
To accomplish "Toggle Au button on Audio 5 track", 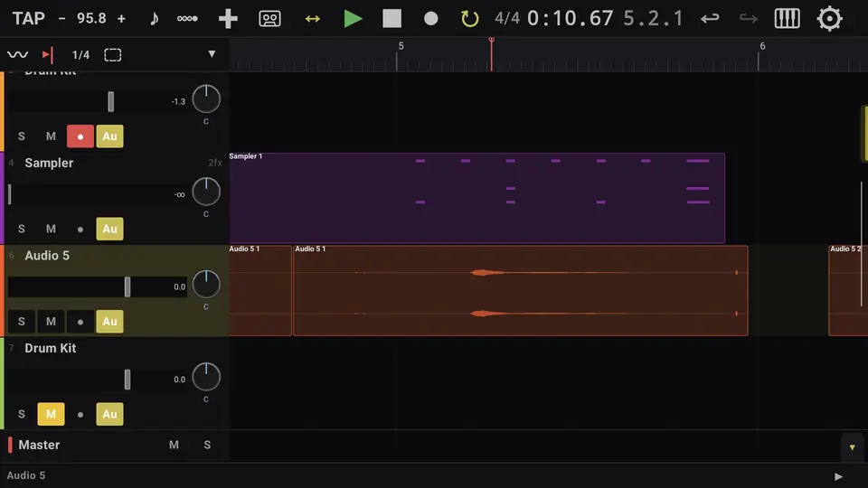I will pos(109,322).
